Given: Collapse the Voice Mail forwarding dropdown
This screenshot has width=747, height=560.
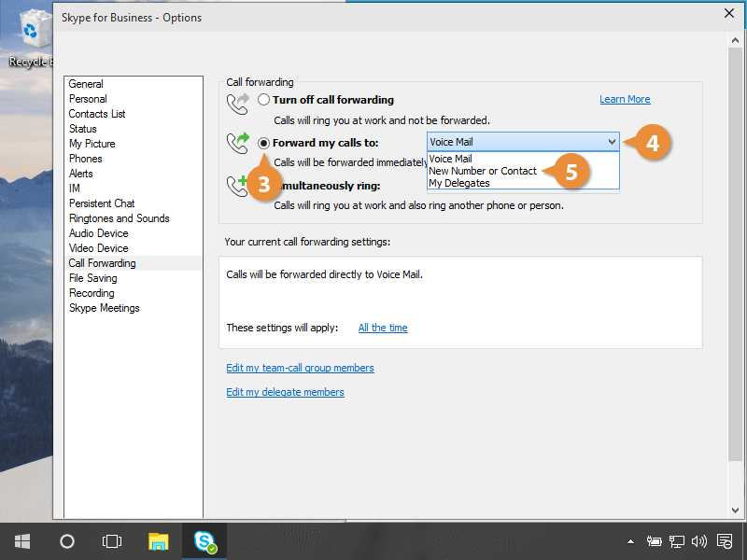Looking at the screenshot, I should point(612,142).
